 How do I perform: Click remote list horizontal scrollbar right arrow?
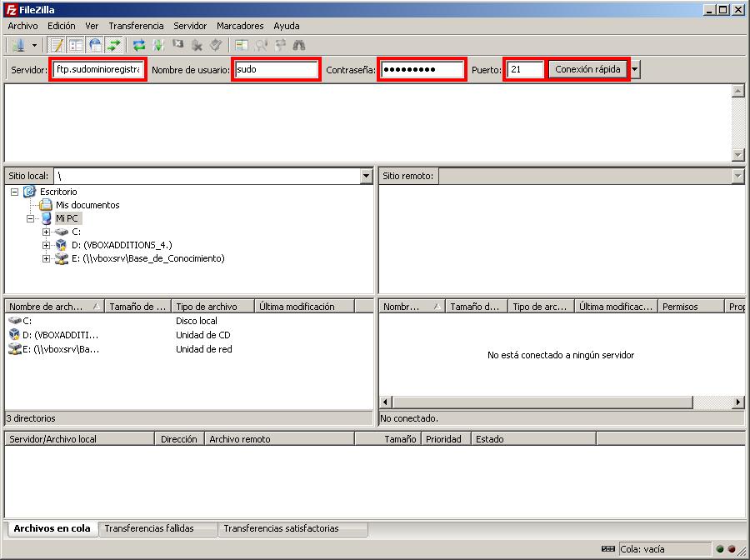(x=738, y=402)
